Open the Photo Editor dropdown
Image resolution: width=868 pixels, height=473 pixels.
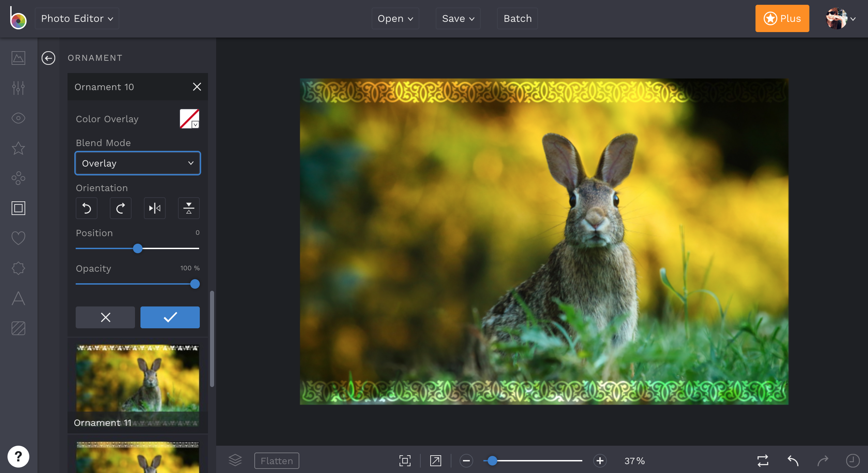(77, 18)
